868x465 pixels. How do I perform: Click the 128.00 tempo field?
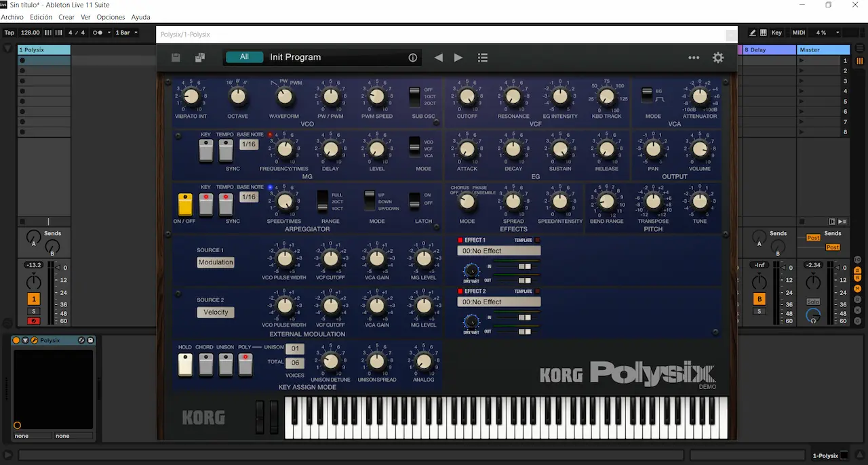[31, 33]
